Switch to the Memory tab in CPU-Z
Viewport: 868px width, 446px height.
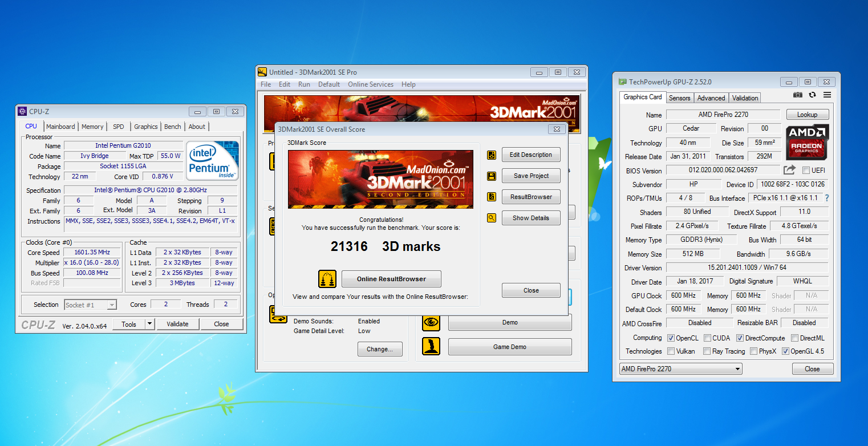coord(92,127)
